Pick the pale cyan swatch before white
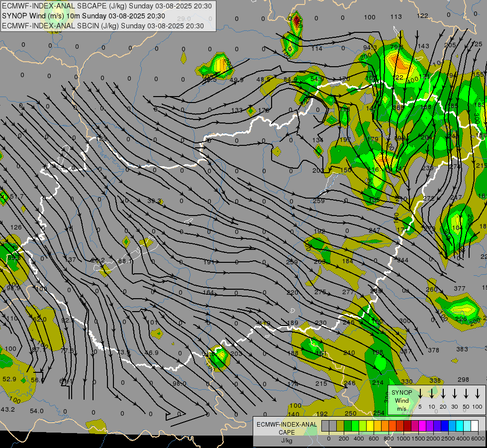This screenshot has height=448, width=487. point(467,426)
